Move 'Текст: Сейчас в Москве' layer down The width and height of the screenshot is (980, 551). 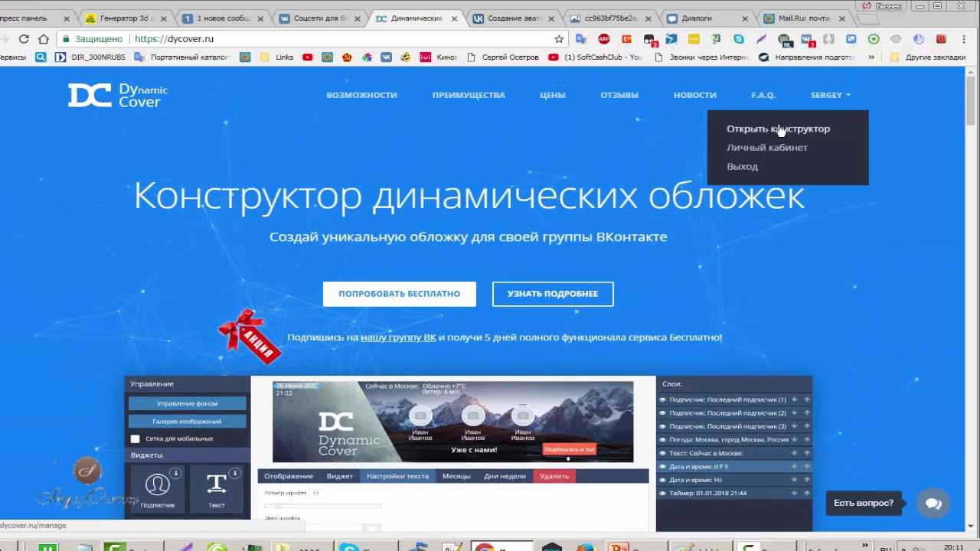[795, 453]
